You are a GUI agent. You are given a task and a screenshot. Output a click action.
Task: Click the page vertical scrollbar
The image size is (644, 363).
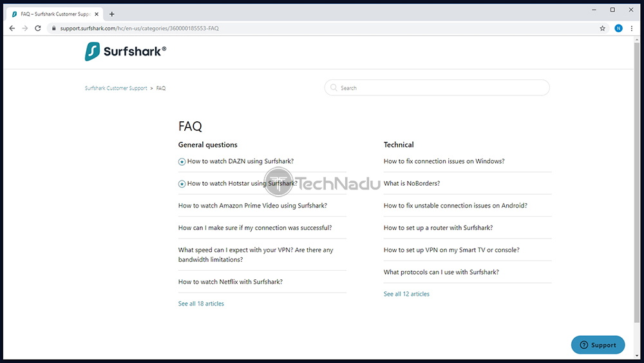pyautogui.click(x=637, y=181)
